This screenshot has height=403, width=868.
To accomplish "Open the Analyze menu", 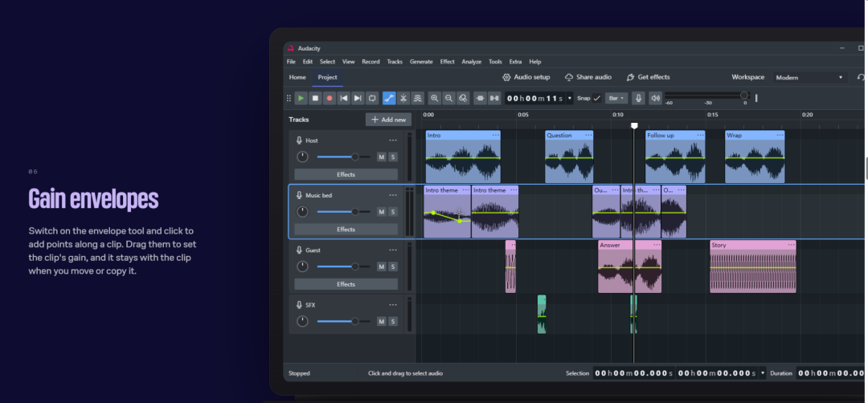I will [x=472, y=62].
